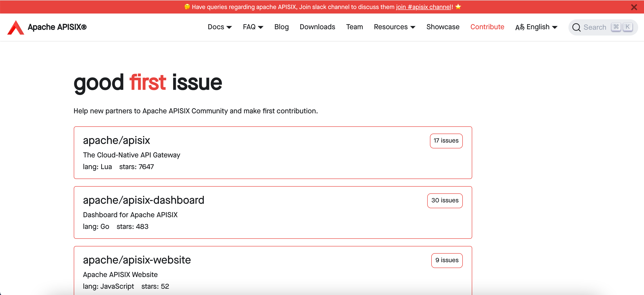Viewport: 644px width, 295px height.
Task: Open the Showcase page
Action: tap(443, 27)
